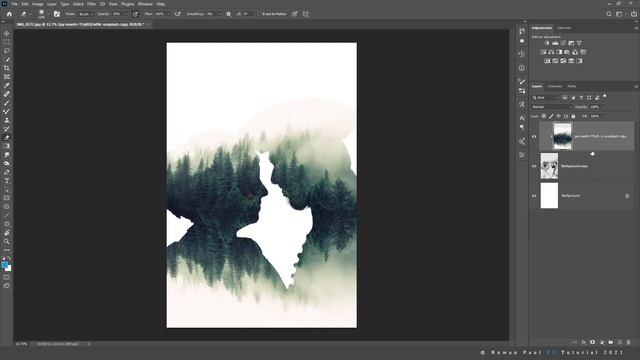
Task: Open layer Fill dropdown arrow
Action: (604, 116)
